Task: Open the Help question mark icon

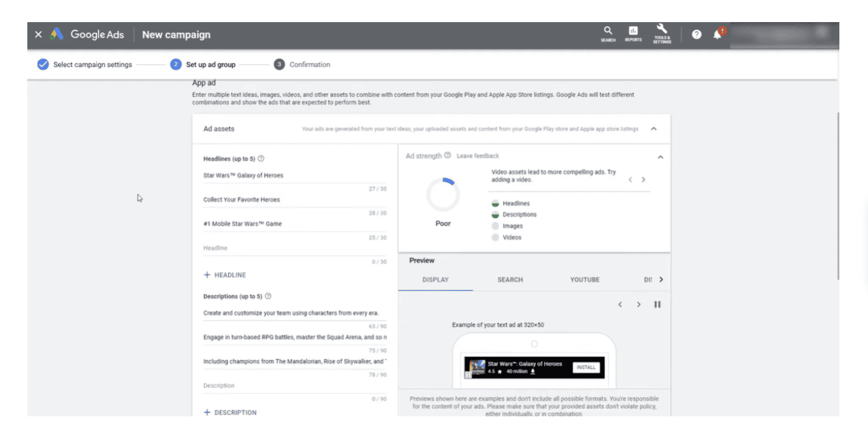Action: [x=697, y=34]
